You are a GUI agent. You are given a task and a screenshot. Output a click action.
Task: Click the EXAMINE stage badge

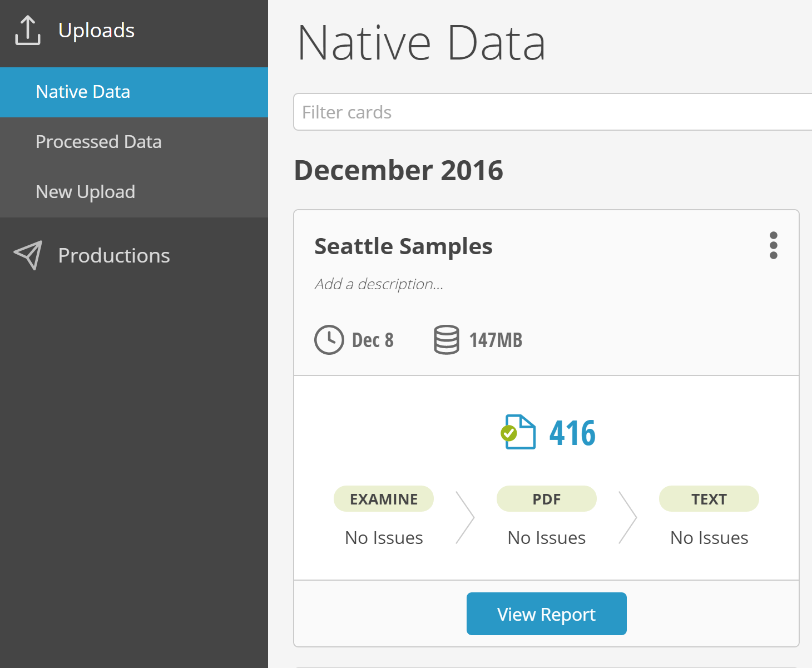coord(384,499)
